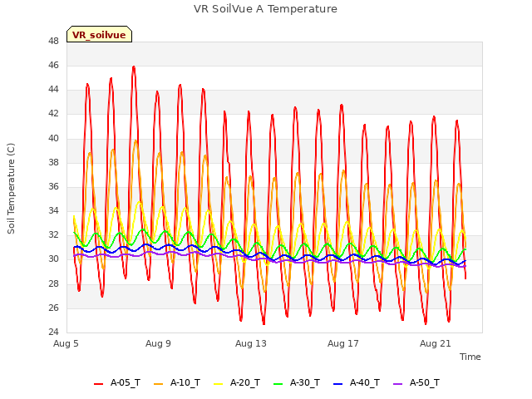The image size is (532, 399).
Task: Click the VR_soilvue annotation label
Action: pos(99,34)
